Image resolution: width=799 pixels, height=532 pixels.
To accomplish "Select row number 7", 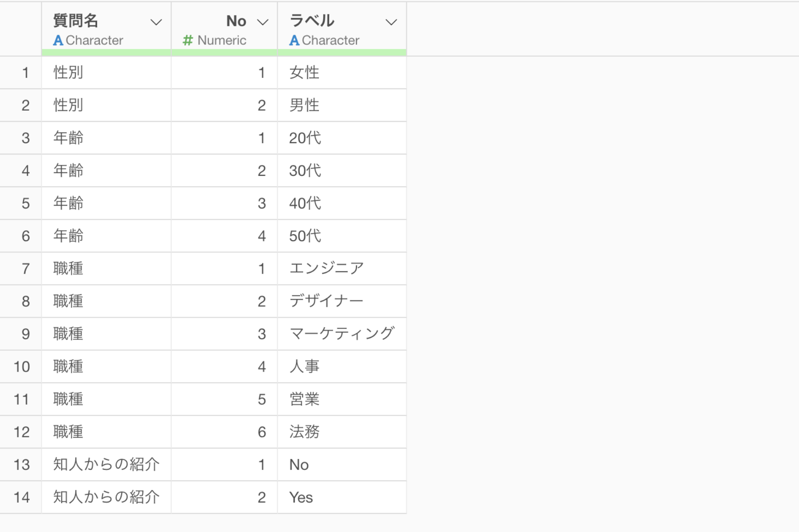I will point(25,269).
